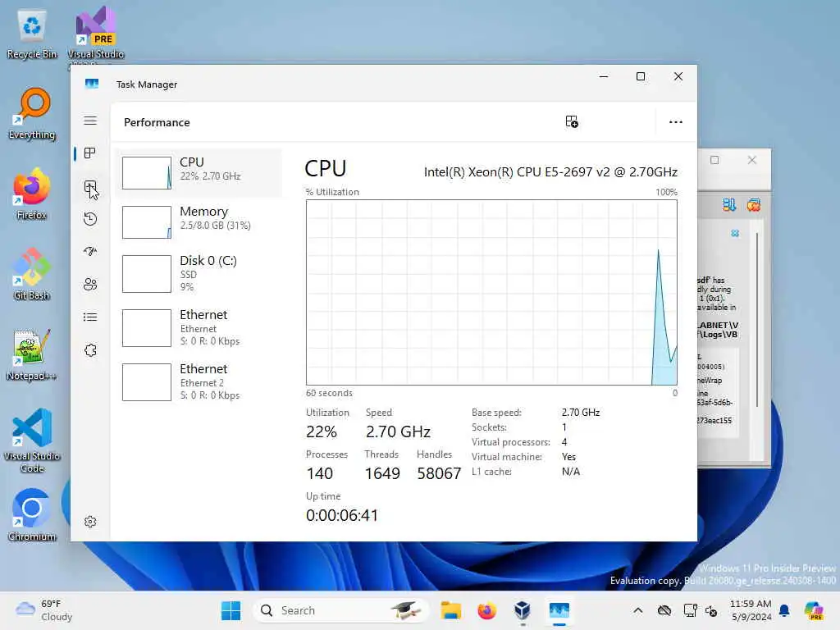Open Task Manager Settings gear
Image resolution: width=840 pixels, height=630 pixels.
point(90,522)
